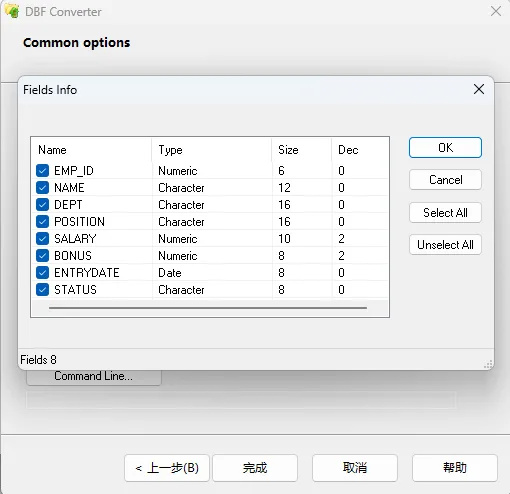Viewport: 510px width, 494px height.
Task: Select the SALARY field name
Action: [x=75, y=239]
